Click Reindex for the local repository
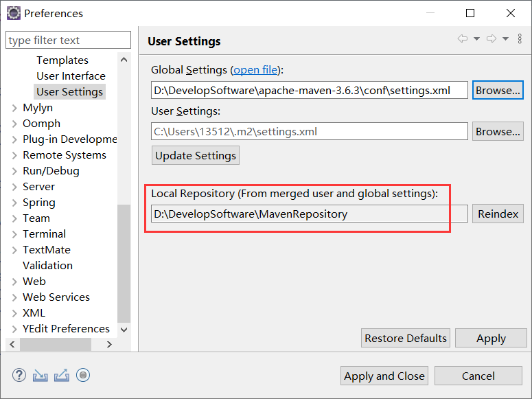Image resolution: width=532 pixels, height=399 pixels. [498, 214]
